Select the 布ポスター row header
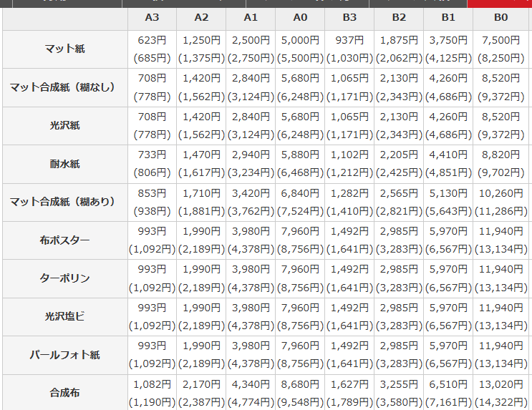Image resolution: width=532 pixels, height=410 pixels. point(65,240)
